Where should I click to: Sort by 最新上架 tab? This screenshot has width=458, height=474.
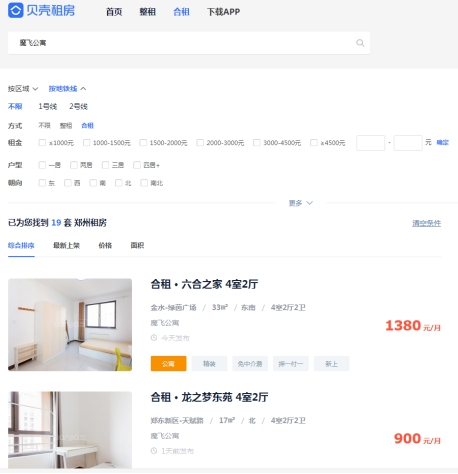point(66,245)
